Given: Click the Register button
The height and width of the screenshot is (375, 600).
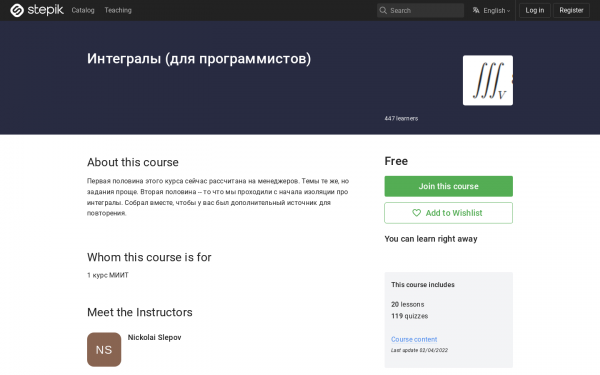Looking at the screenshot, I should click(571, 10).
